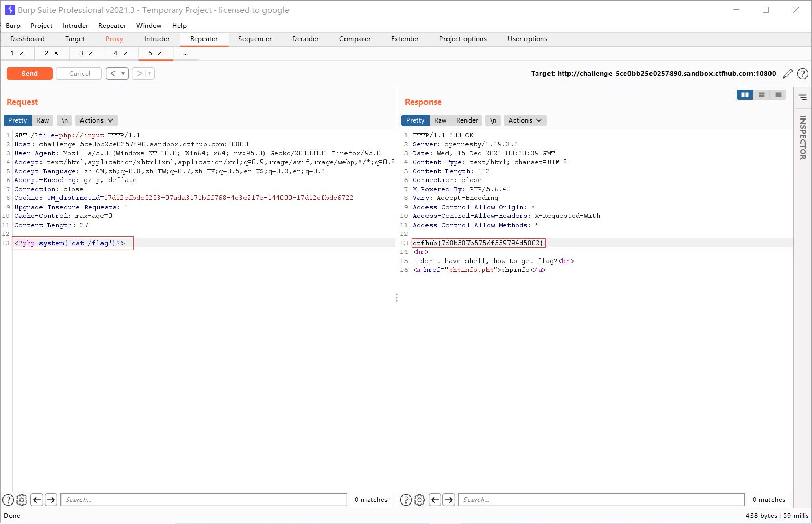Click the request/response pane splitter dots
Image resolution: width=812 pixels, height=524 pixels.
coord(397,298)
